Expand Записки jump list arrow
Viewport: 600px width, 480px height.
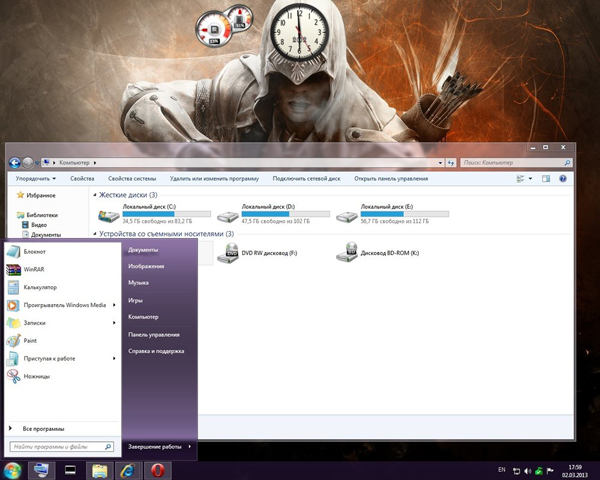pos(114,323)
